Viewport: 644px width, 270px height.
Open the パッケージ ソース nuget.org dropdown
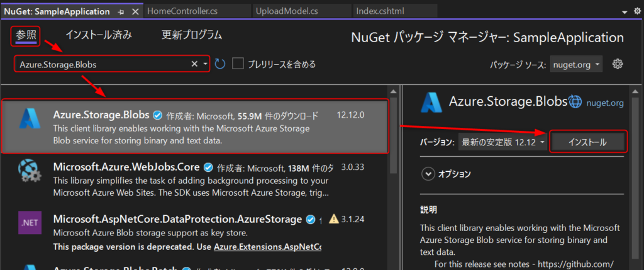pos(576,65)
